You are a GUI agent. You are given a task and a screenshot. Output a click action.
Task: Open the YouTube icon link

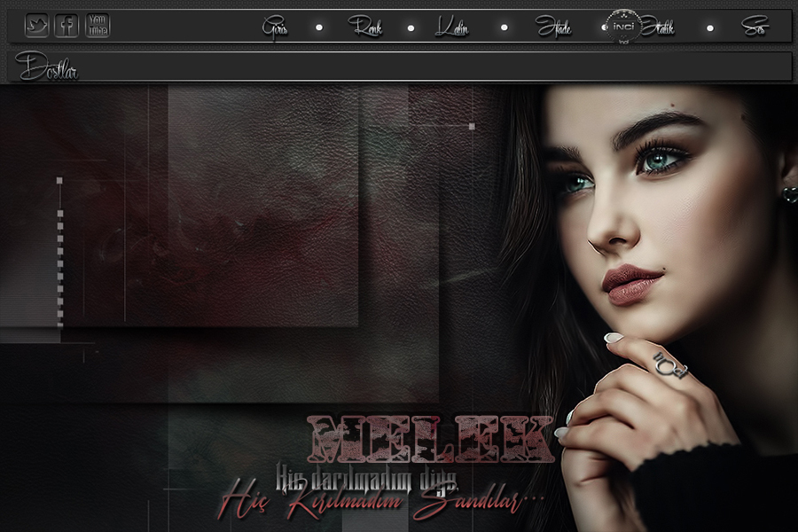pos(98,26)
